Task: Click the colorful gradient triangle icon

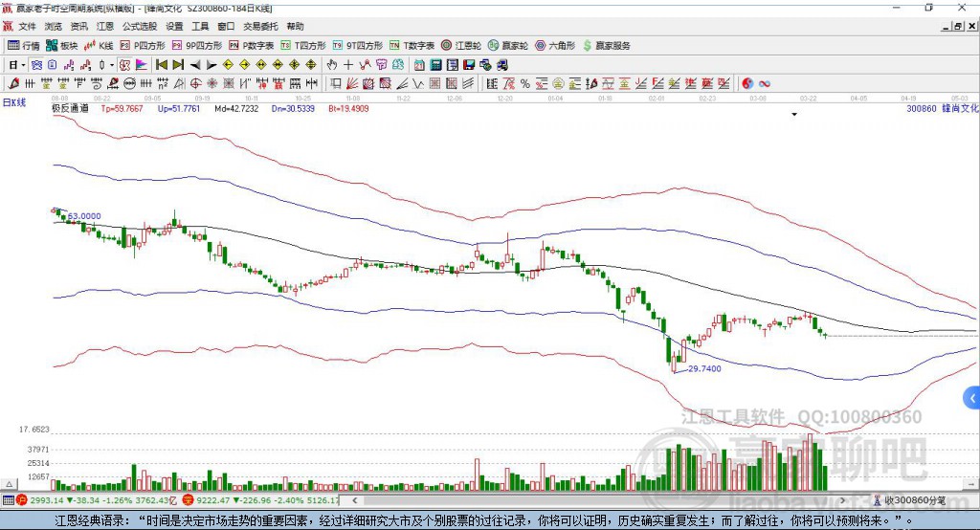Action: pos(142,65)
